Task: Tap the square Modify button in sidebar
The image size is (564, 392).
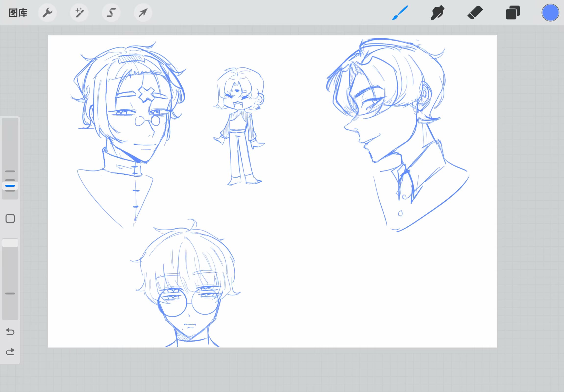Action: coord(10,218)
